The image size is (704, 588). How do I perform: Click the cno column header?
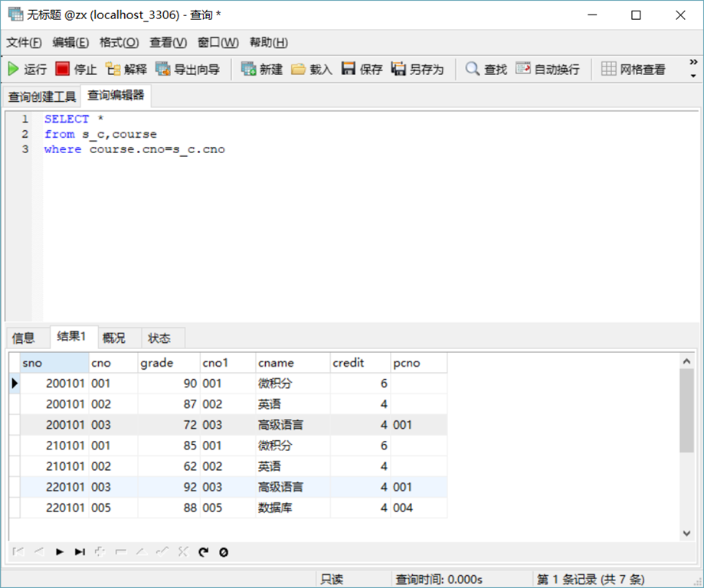click(113, 363)
